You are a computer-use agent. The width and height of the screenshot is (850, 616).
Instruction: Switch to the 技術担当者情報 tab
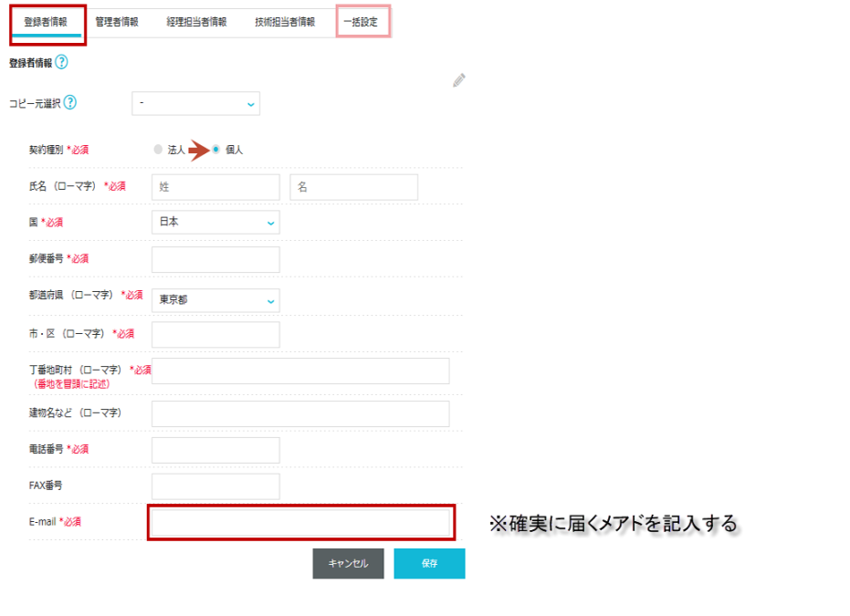285,22
